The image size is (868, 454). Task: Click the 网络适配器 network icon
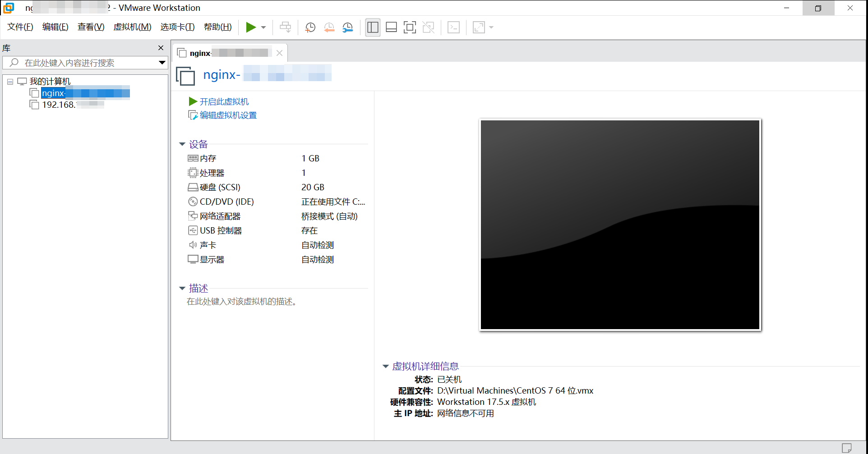193,216
